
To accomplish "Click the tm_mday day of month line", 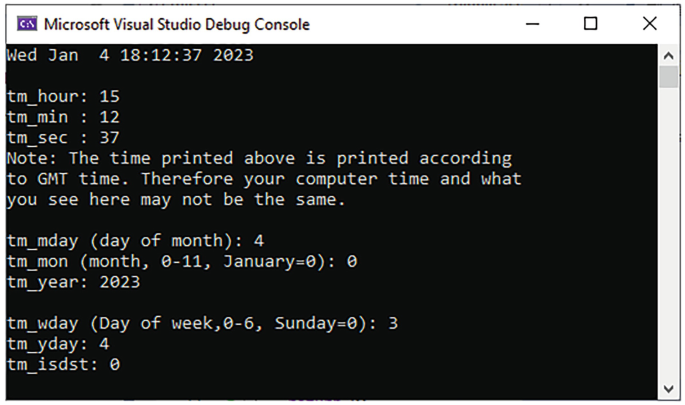I will coord(135,241).
